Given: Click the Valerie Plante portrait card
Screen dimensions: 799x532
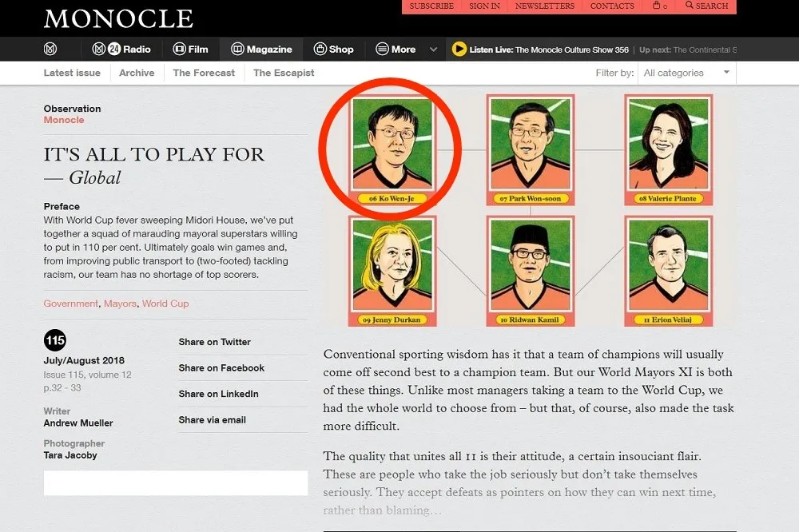Looking at the screenshot, I should (x=668, y=150).
